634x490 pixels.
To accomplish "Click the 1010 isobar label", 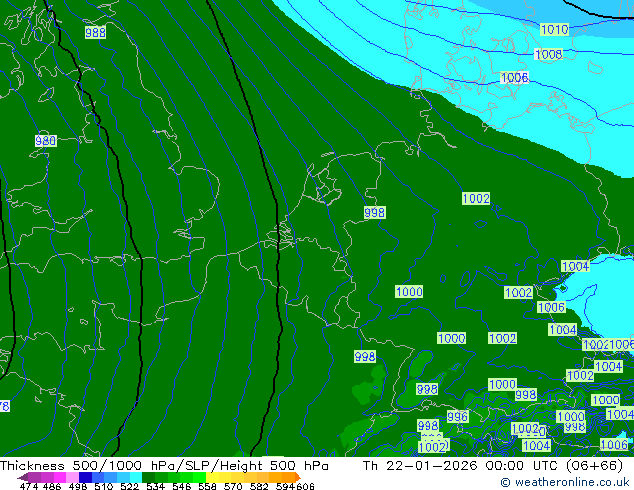I will [554, 30].
